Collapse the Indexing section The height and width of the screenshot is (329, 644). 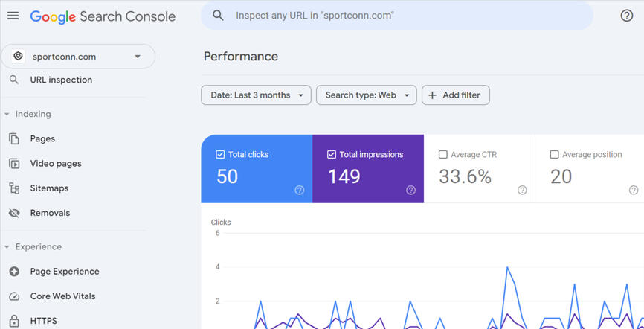(x=7, y=115)
